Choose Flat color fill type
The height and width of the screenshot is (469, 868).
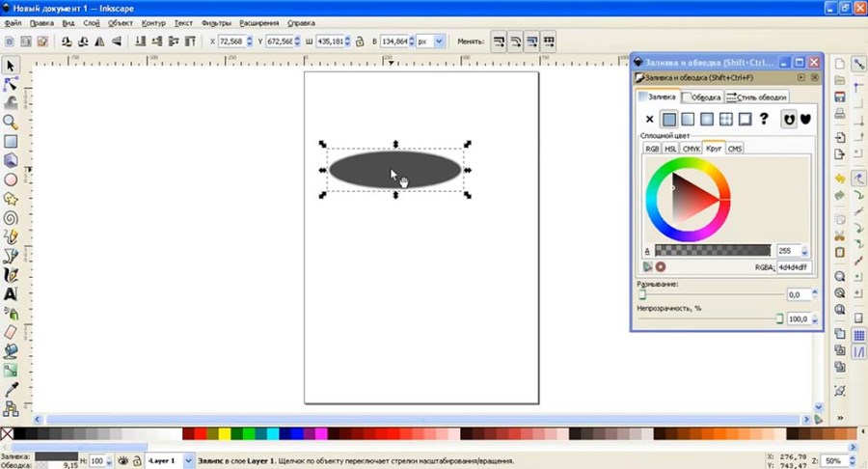point(668,119)
